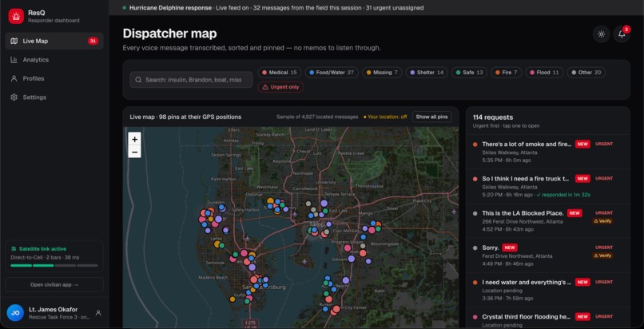This screenshot has width=644, height=329.
Task: Toggle the Safe 13 filter chip
Action: [470, 73]
